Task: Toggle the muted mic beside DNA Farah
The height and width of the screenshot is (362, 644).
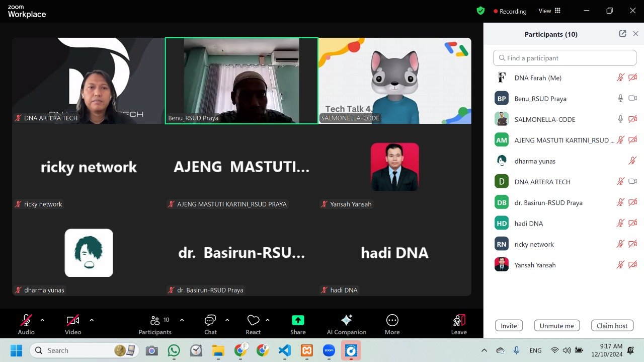Action: pos(620,78)
